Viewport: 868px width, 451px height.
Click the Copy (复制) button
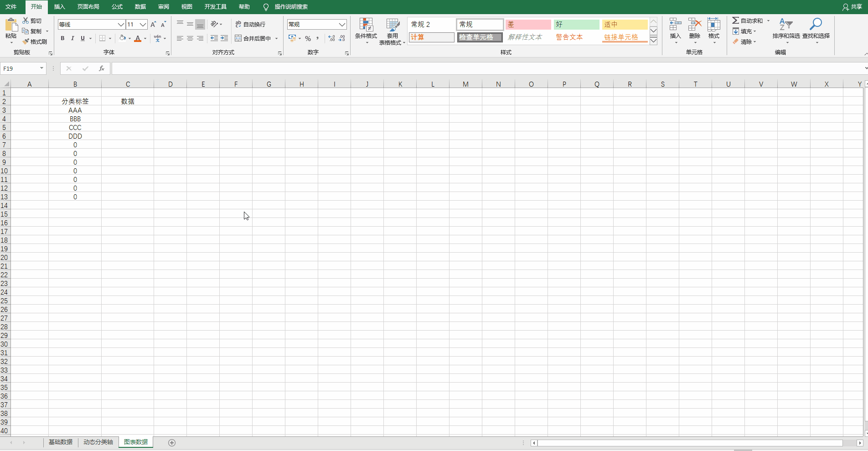point(32,31)
